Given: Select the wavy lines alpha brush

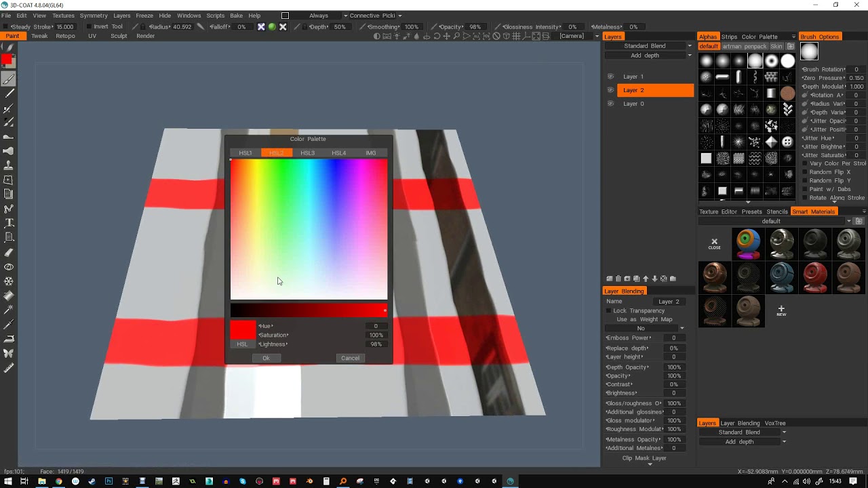Looking at the screenshot, I should [x=755, y=159].
